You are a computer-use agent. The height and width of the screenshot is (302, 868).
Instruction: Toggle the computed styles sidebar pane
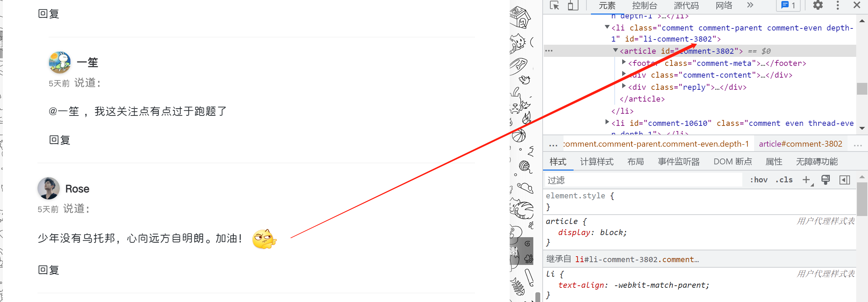coord(844,180)
